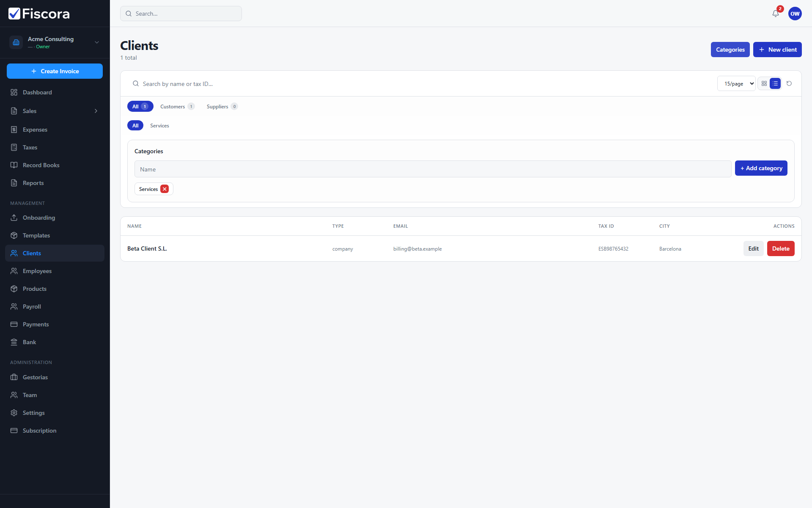
Task: Click the Payments card icon
Action: pos(14,324)
